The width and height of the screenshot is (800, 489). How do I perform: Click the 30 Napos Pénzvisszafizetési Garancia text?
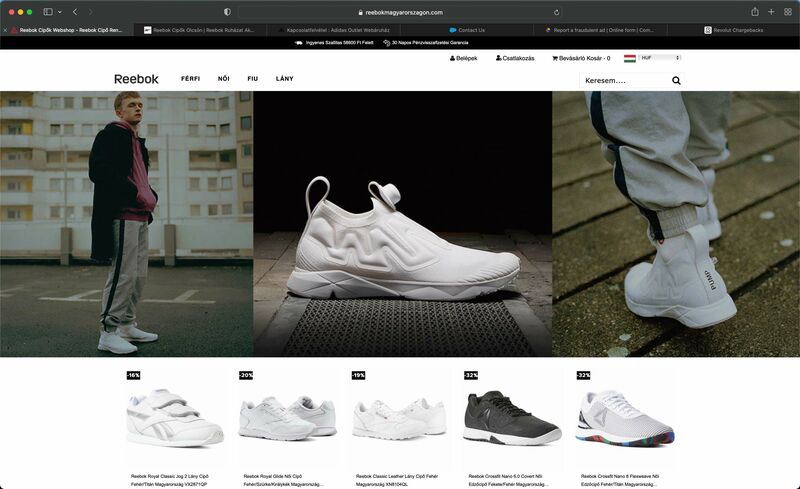[x=430, y=43]
